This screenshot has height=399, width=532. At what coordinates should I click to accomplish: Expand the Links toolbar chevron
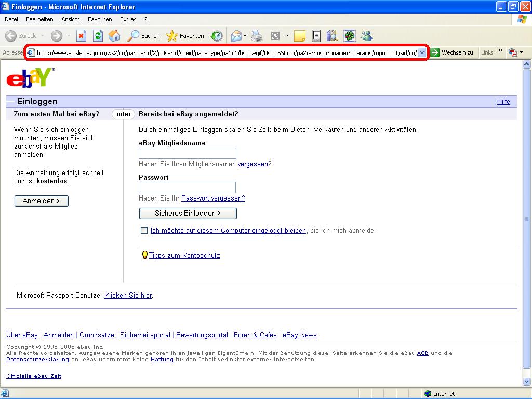coord(500,51)
